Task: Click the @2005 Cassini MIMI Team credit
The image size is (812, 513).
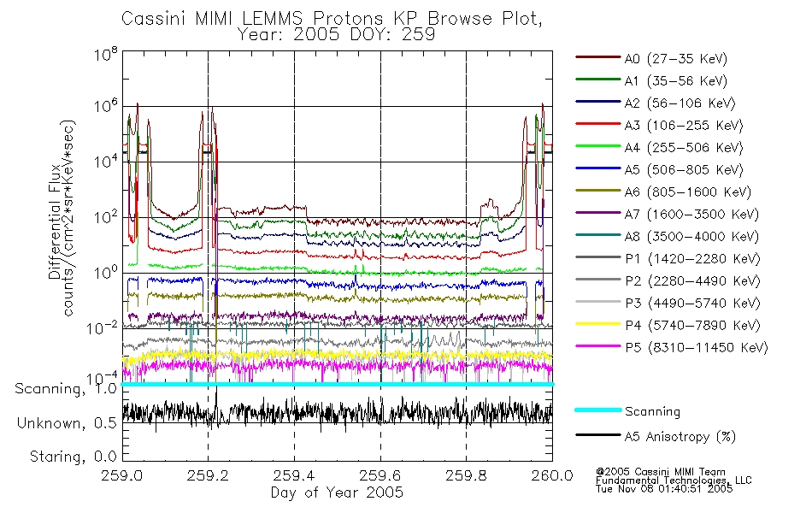Action: 661,472
